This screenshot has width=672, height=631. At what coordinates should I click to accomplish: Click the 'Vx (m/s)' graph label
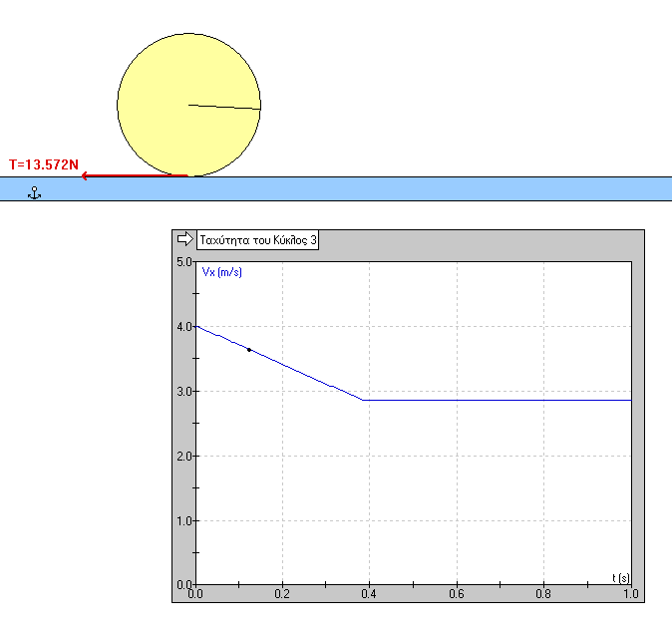[x=222, y=272]
